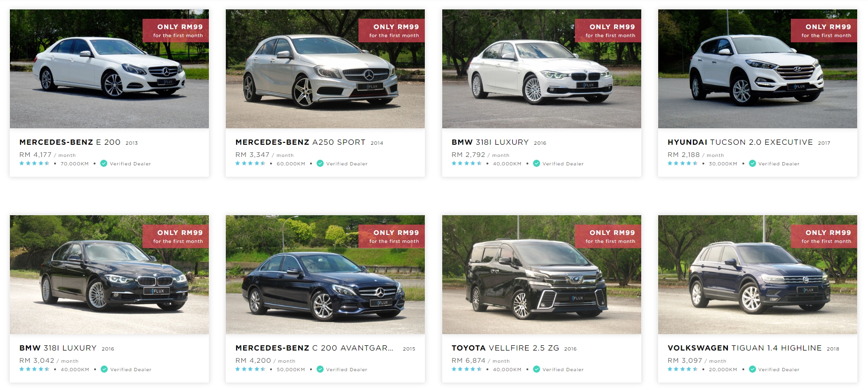Click star rating on white BMW 318i 2016
Screen dimensions: 868x390
click(467, 164)
